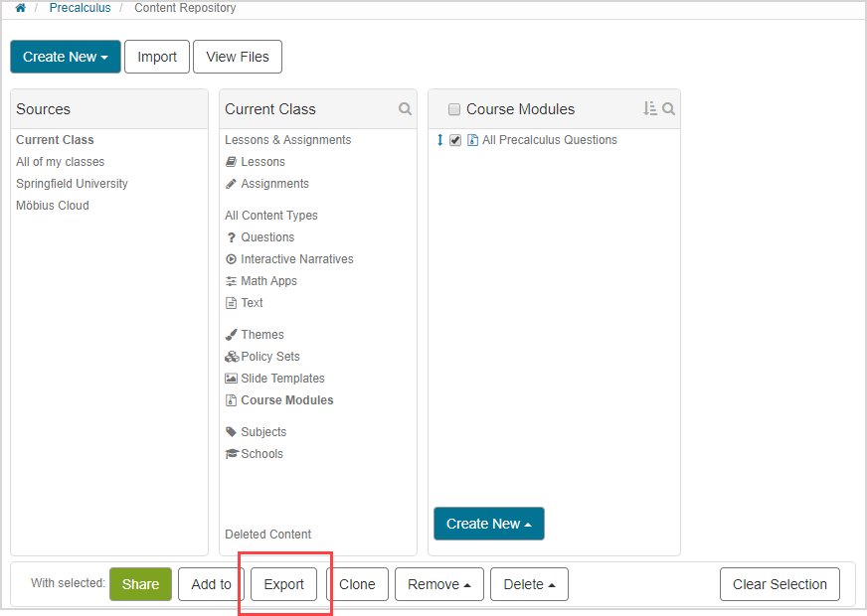Click the Themes paintbrush icon
This screenshot has height=616, width=867.
(x=231, y=335)
